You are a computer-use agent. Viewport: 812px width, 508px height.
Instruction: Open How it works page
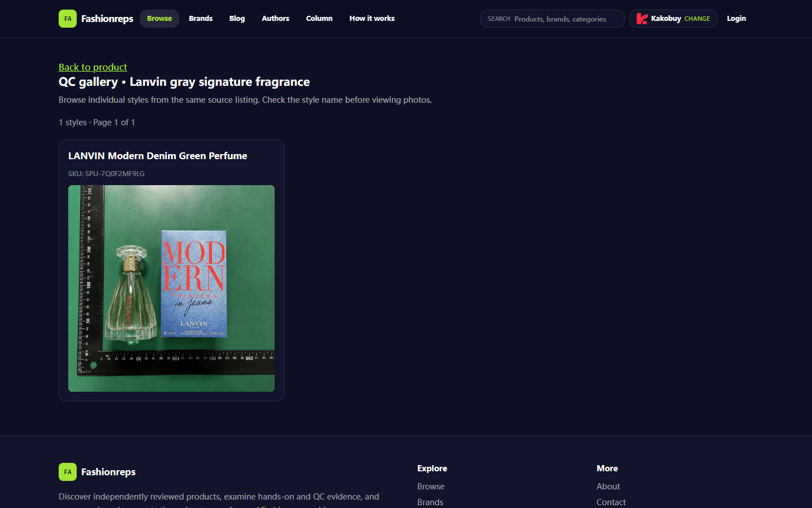coord(372,19)
